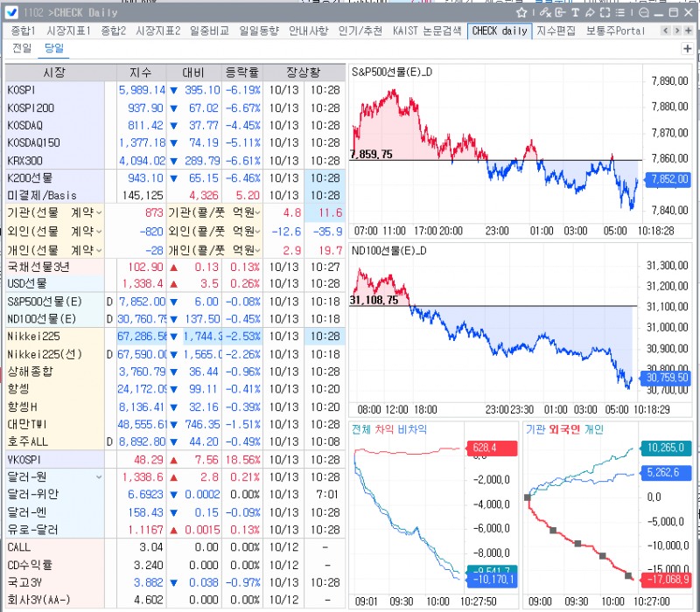Screen dimensions: 700x612
Task: Select the 국채선물3년 row
Action: (175, 267)
